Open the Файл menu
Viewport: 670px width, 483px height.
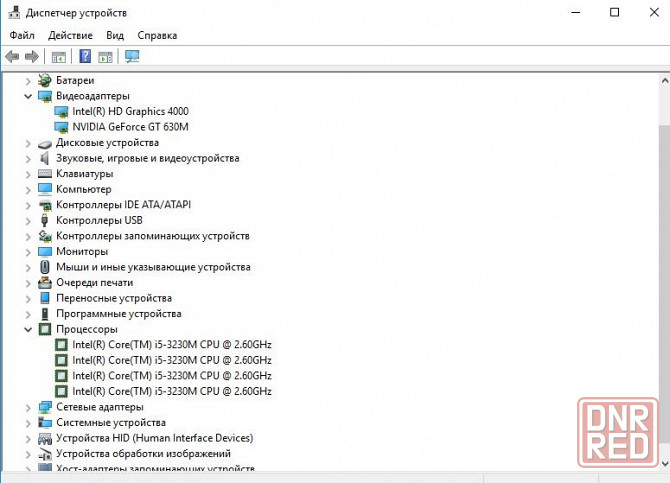coord(22,35)
